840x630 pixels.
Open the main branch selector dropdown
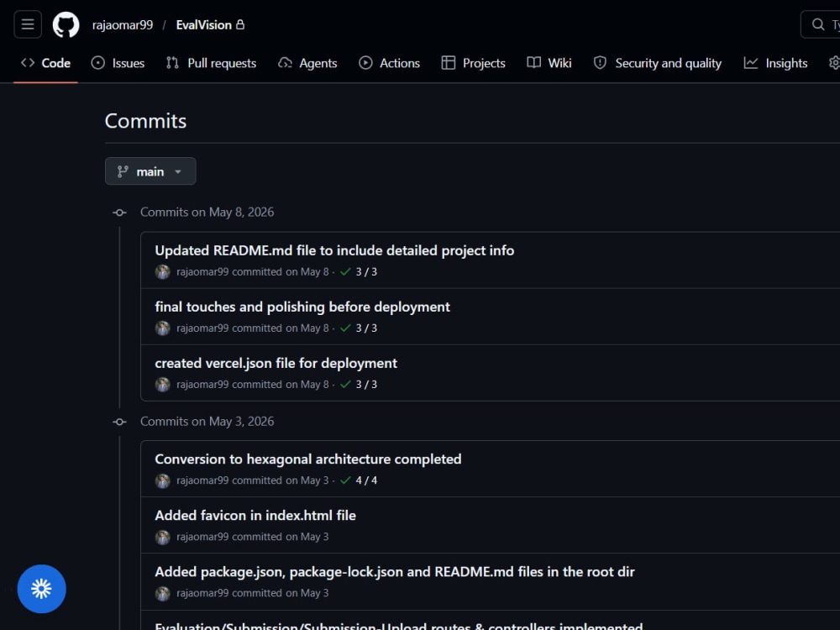pyautogui.click(x=150, y=171)
